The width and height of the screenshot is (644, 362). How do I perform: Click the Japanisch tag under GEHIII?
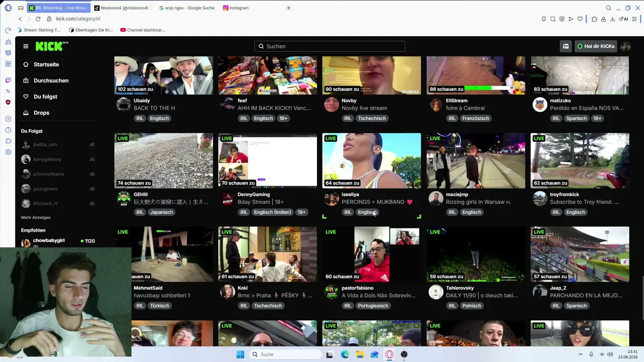[x=162, y=212]
